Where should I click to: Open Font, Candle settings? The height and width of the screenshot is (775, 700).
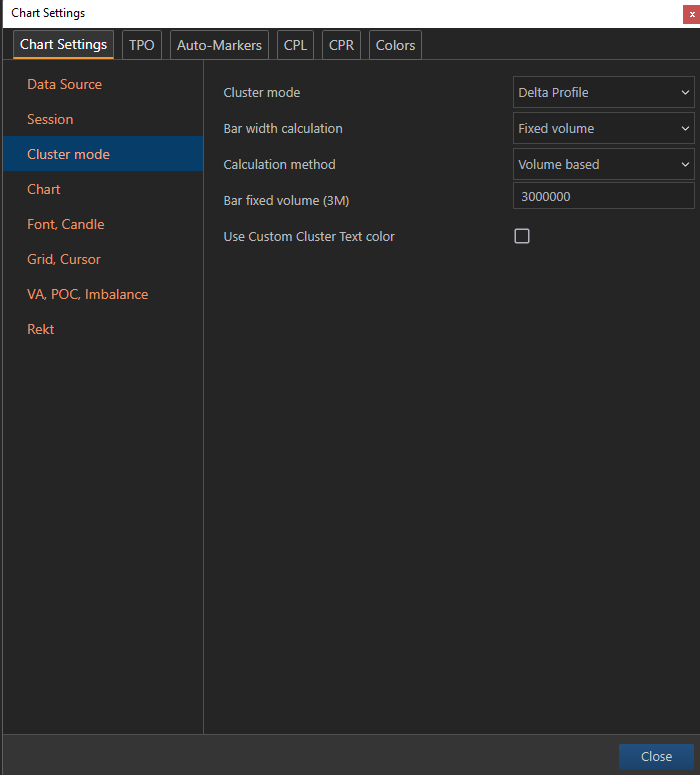pos(103,224)
